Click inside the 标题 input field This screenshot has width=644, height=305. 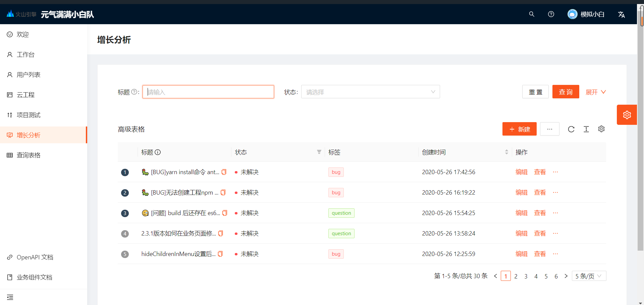click(x=208, y=92)
